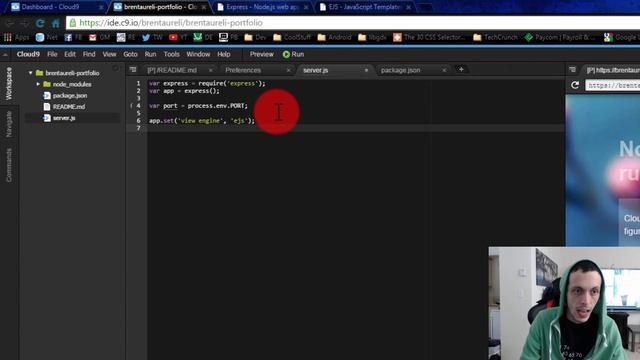Open the Twitter TW bookmark

coord(152,38)
